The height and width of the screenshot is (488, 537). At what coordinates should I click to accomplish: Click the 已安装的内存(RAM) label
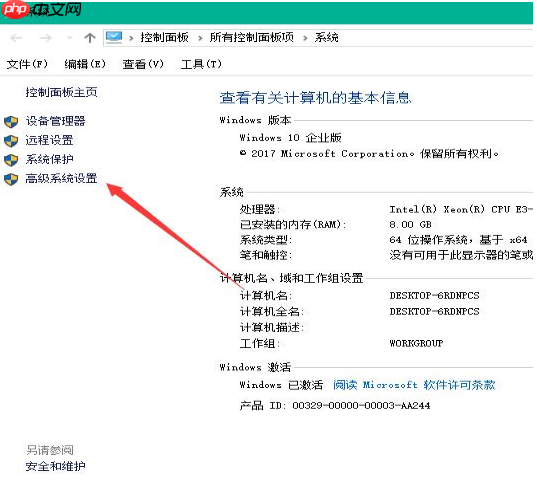(293, 225)
